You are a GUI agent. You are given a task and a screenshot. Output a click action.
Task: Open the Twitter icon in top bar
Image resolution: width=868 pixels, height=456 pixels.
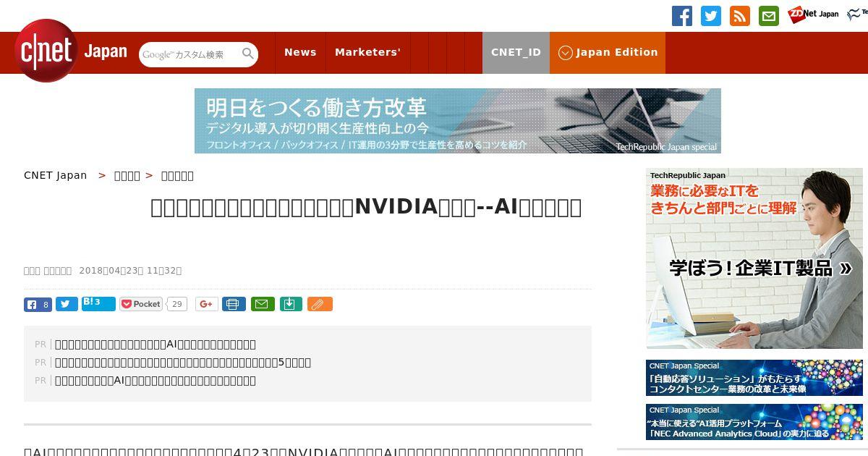[x=711, y=16]
